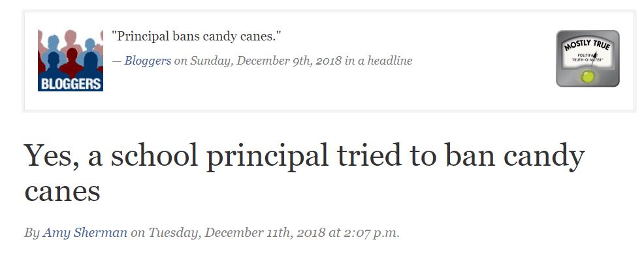Viewport: 644px width, 263px height.
Task: Click the Bloggers group thumbnail image
Action: coord(71,60)
